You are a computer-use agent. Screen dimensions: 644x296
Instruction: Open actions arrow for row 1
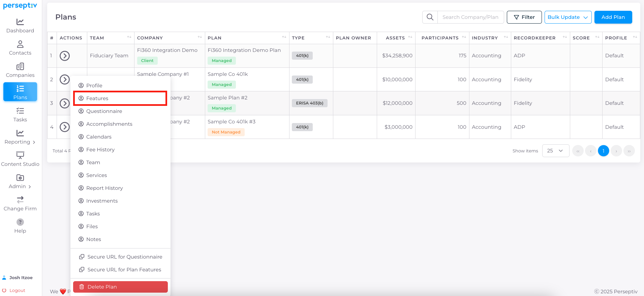click(x=65, y=56)
